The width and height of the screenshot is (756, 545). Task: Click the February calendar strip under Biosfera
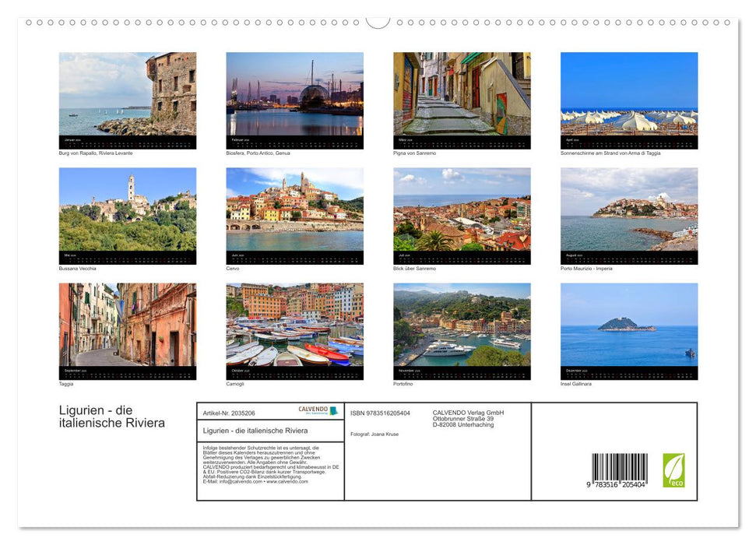294,141
